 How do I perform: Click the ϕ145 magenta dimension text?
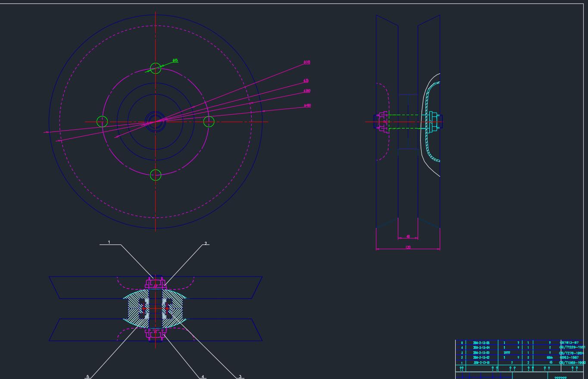pyautogui.click(x=307, y=63)
